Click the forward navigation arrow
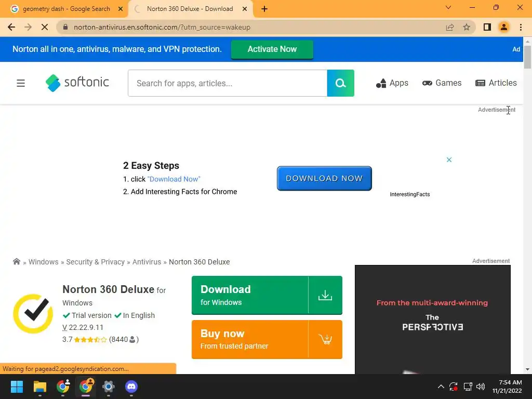The image size is (532, 399). point(28,27)
